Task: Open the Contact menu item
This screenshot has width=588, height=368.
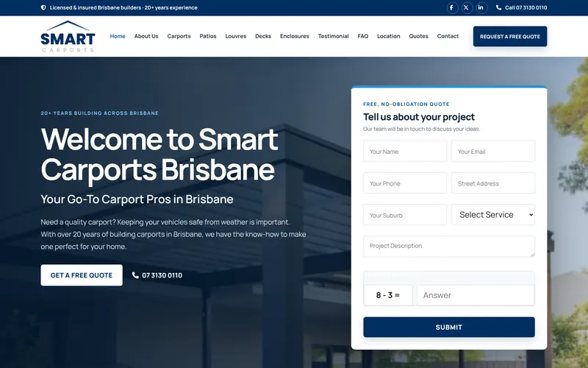Action: [x=448, y=36]
